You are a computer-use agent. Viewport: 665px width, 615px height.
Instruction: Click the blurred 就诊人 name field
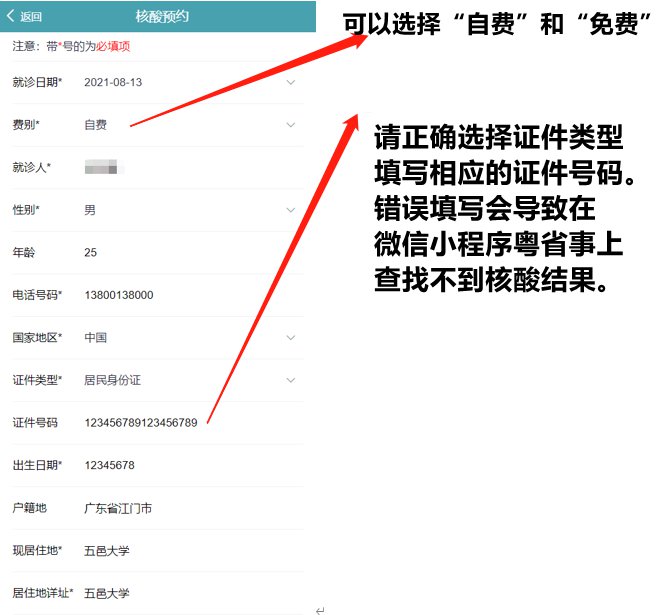tap(102, 167)
